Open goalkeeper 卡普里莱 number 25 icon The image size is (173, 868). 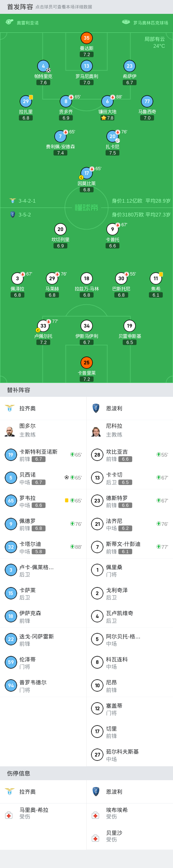[x=87, y=363]
